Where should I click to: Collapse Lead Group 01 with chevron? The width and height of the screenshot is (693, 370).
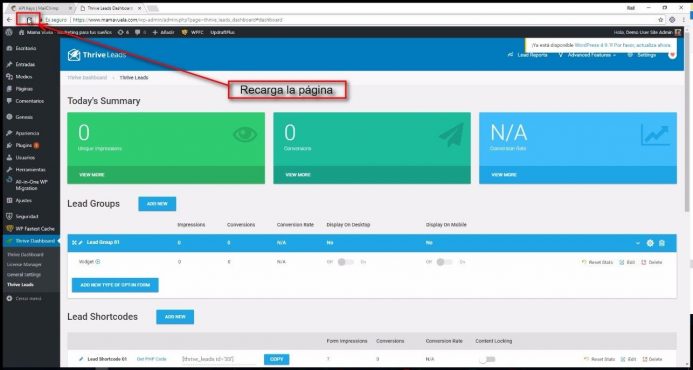638,243
